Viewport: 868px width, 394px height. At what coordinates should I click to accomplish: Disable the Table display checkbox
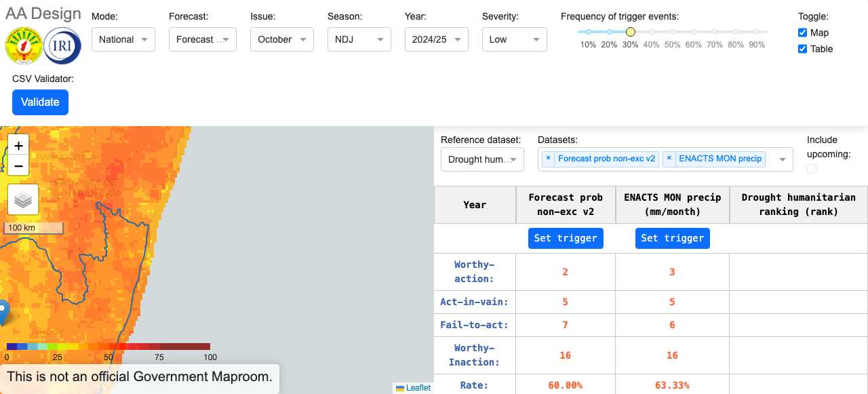coord(802,48)
